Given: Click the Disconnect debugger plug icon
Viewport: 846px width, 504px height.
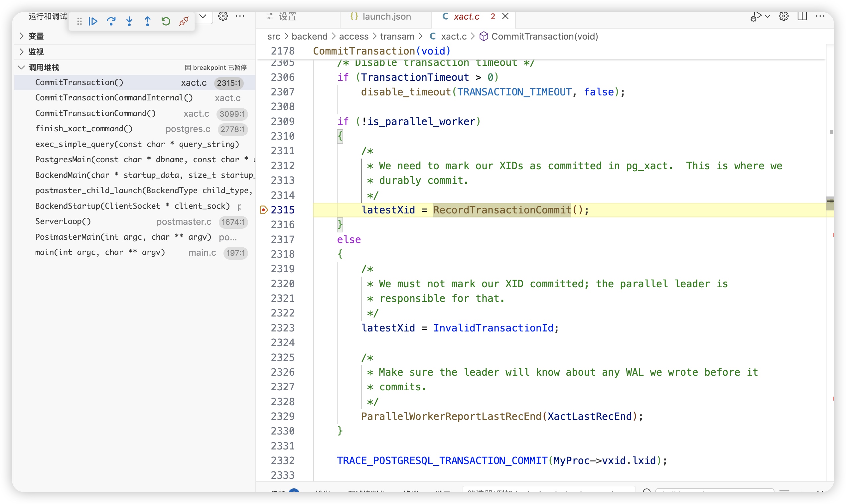Looking at the screenshot, I should pos(184,21).
